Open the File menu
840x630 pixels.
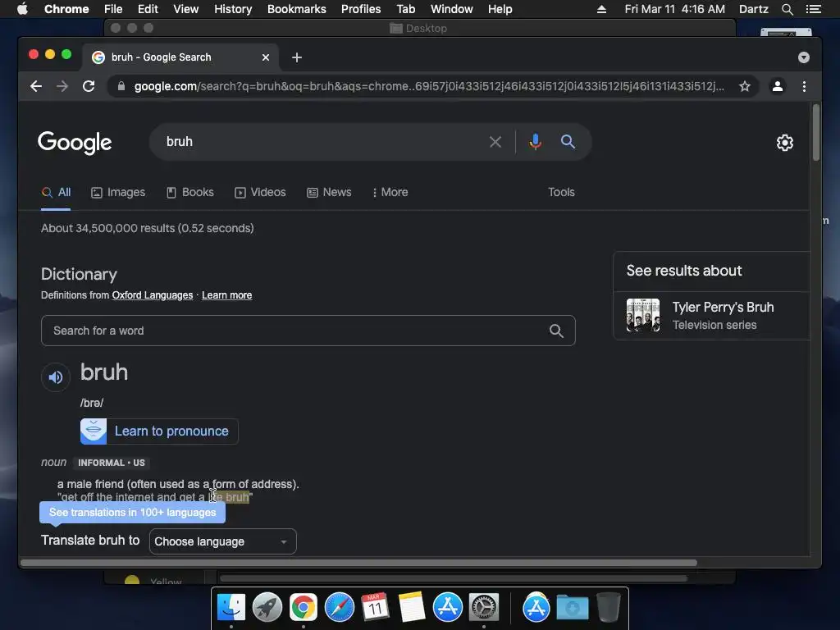tap(113, 9)
